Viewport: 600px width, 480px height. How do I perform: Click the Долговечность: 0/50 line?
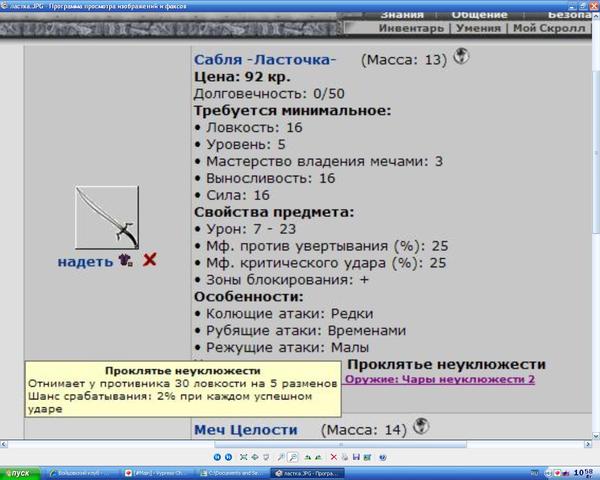[x=269, y=94]
